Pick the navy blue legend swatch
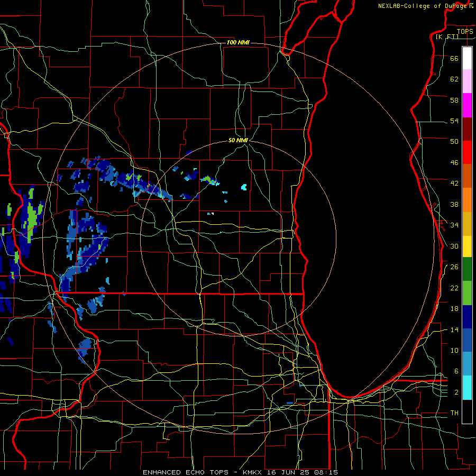 (x=467, y=317)
